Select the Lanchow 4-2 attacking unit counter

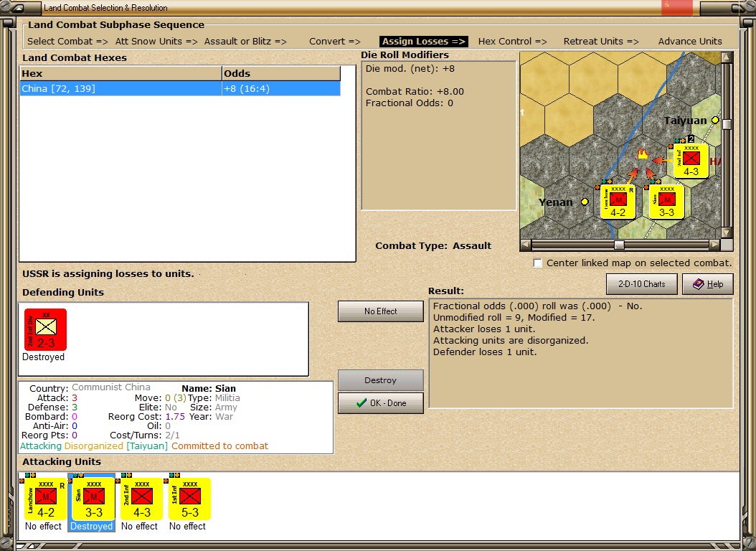(x=45, y=499)
